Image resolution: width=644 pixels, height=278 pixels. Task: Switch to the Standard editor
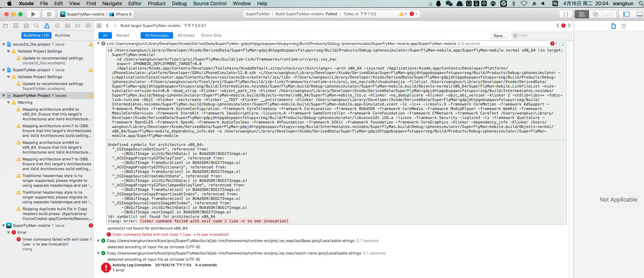pos(582,14)
